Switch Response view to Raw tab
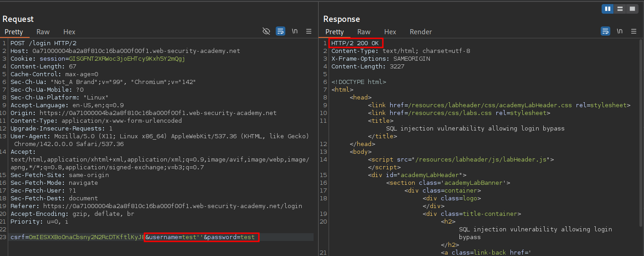This screenshot has height=256, width=644. coord(364,32)
